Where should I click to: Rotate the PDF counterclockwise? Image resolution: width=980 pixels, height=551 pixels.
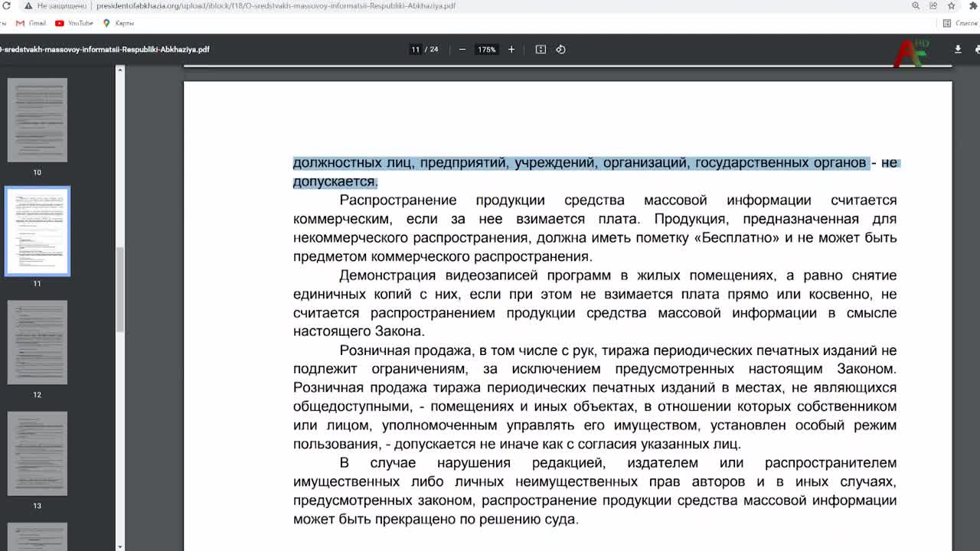560,49
